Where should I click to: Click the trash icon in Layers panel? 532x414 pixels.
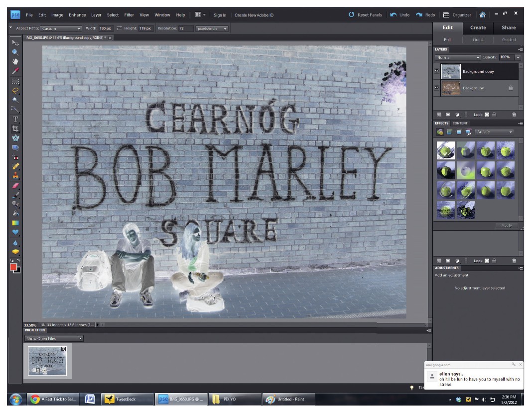[514, 115]
